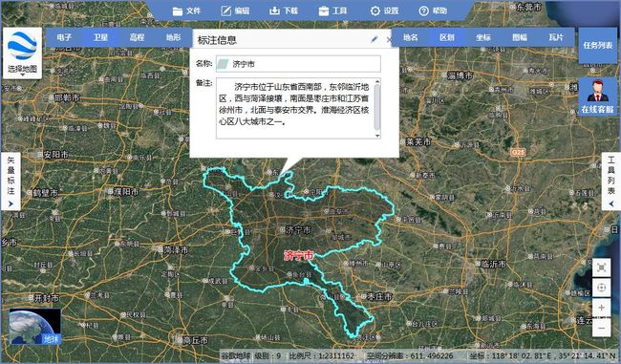Screen dimensions: 621x364
Task: Click the briefcase icon beside 工具
Action: pyautogui.click(x=324, y=11)
